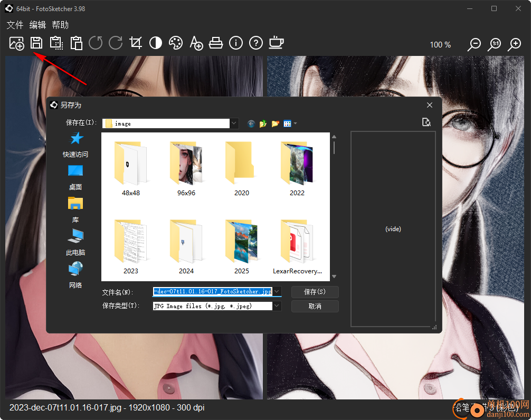This screenshot has height=420, width=531.
Task: Click the 取消 button
Action: 315,306
